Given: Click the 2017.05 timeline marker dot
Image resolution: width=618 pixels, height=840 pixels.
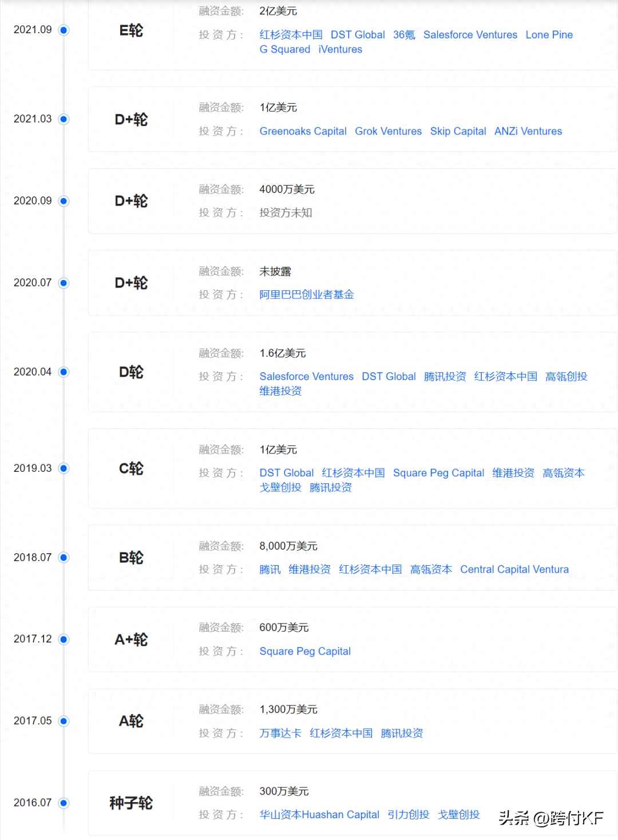Looking at the screenshot, I should coord(64,721).
